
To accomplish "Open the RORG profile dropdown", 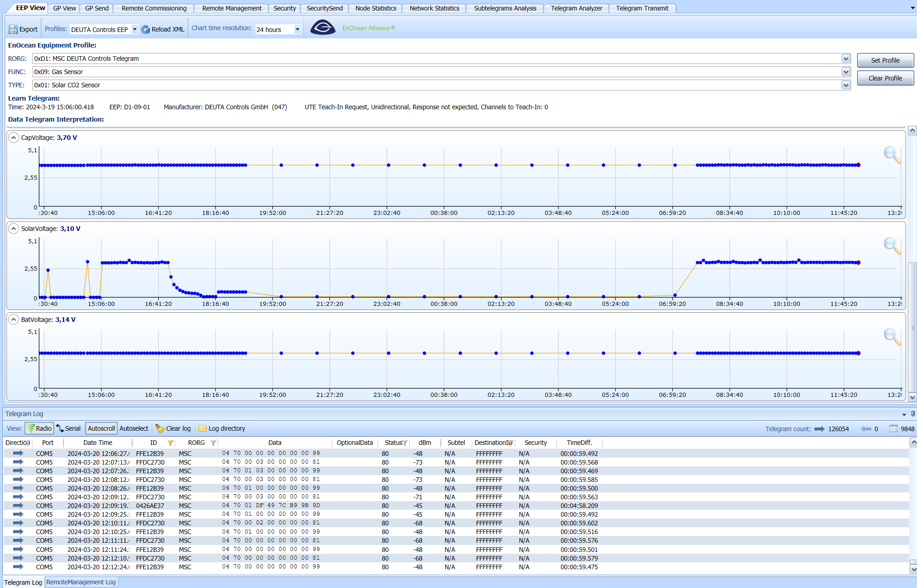I will [845, 59].
